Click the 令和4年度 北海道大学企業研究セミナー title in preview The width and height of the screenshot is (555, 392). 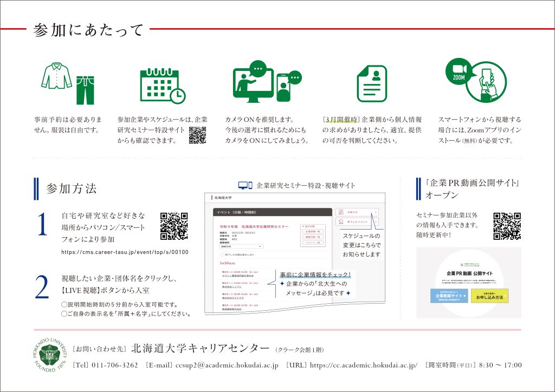254,226
